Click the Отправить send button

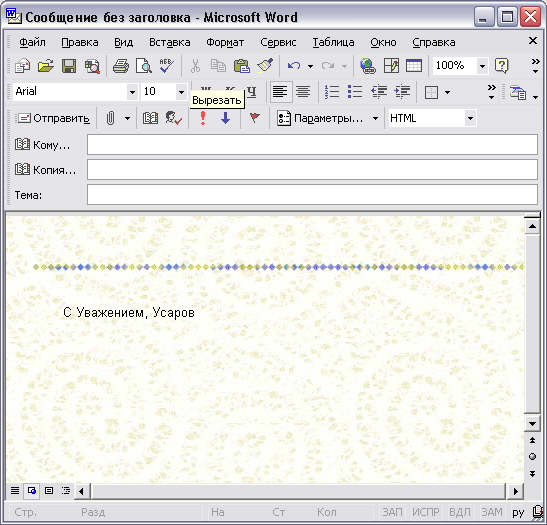(53, 118)
